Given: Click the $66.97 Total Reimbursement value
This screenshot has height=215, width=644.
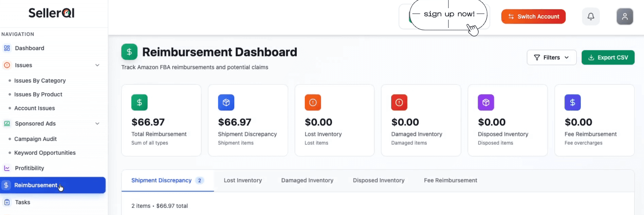Looking at the screenshot, I should click(148, 122).
